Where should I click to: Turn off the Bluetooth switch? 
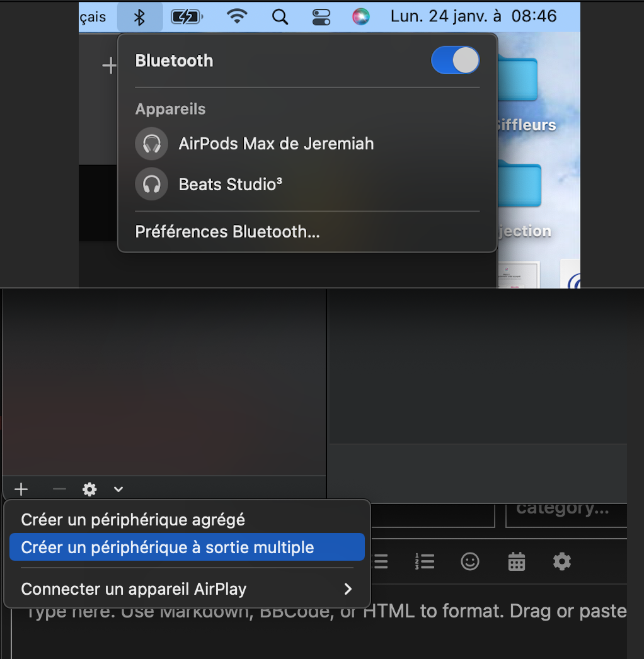[x=455, y=60]
